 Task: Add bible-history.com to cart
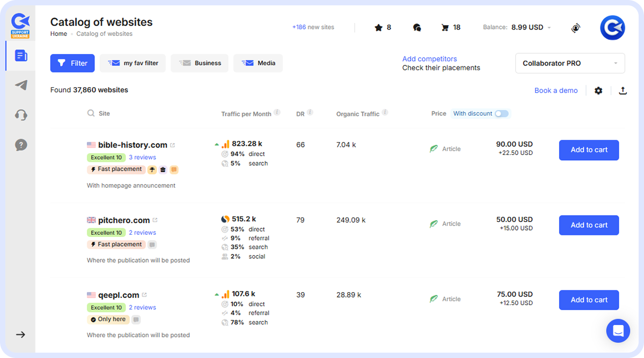click(x=589, y=150)
